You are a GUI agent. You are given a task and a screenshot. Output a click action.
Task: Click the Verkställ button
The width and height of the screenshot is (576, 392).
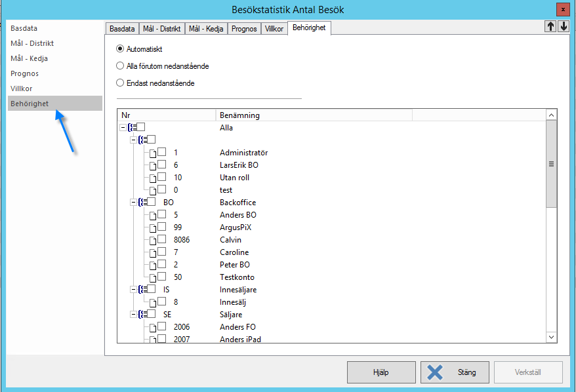point(528,372)
